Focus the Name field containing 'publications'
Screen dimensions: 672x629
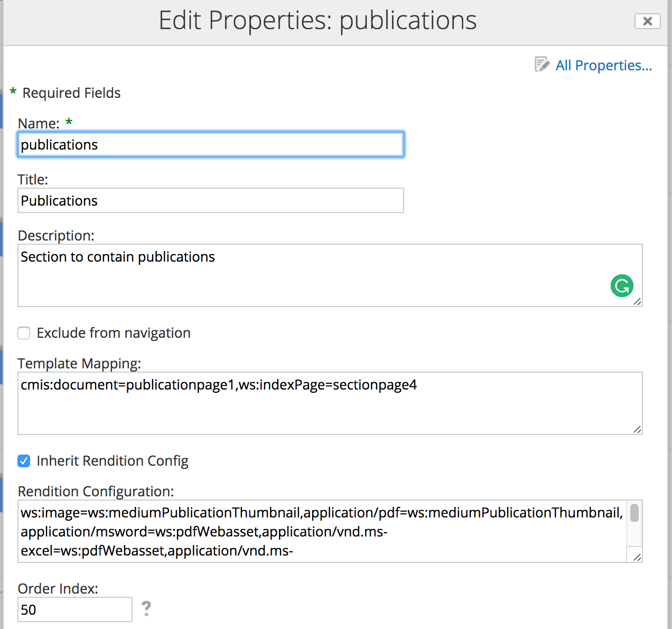211,145
